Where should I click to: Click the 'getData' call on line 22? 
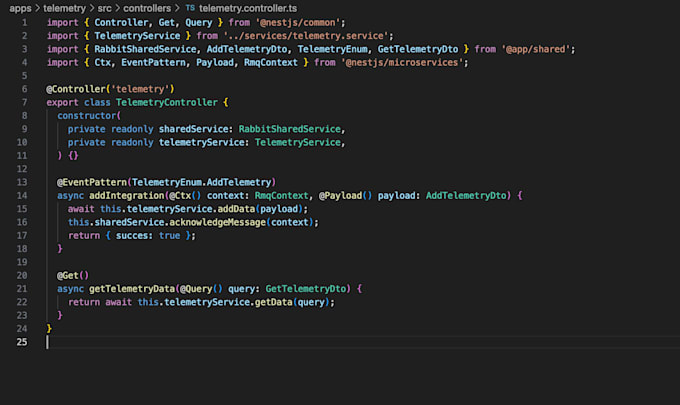tap(274, 302)
